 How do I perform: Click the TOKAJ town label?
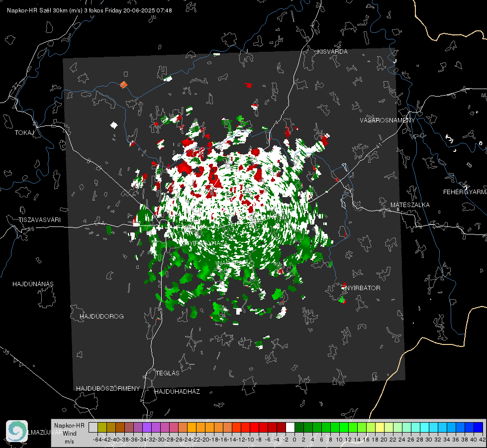tap(24, 133)
